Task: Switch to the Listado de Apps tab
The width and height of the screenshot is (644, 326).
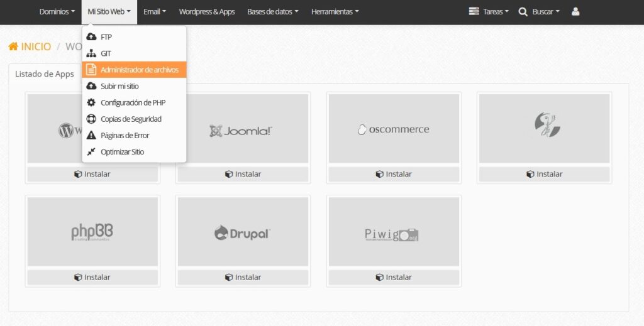Action: pyautogui.click(x=45, y=74)
